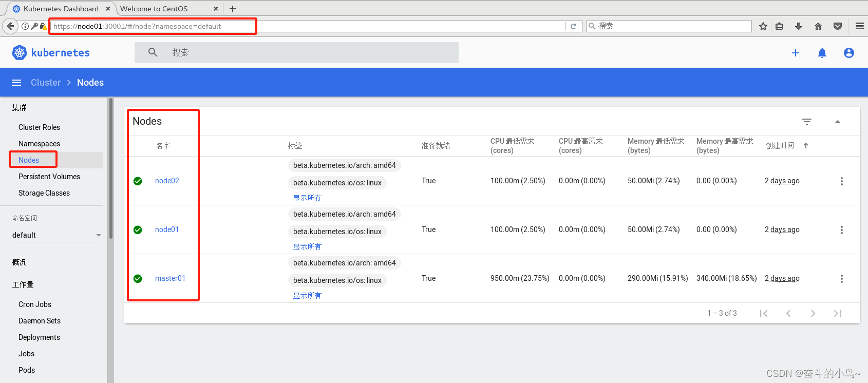Click the 概况 overview sidebar item

tap(20, 262)
